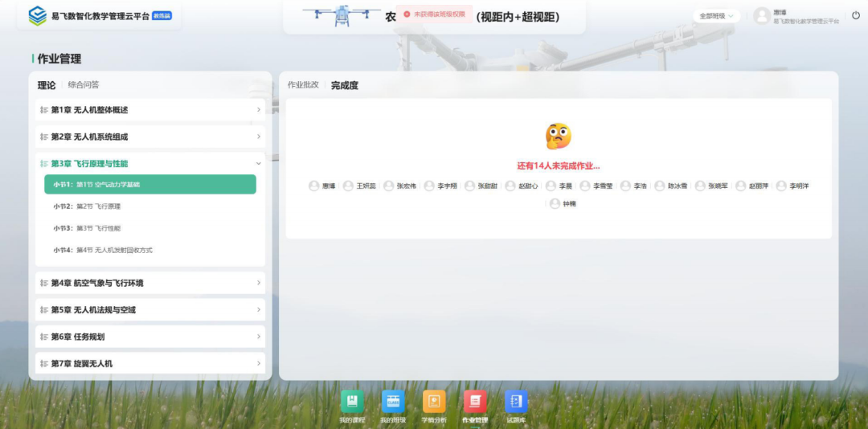The width and height of the screenshot is (868, 429).
Task: Click the user avatar in header
Action: (x=761, y=16)
